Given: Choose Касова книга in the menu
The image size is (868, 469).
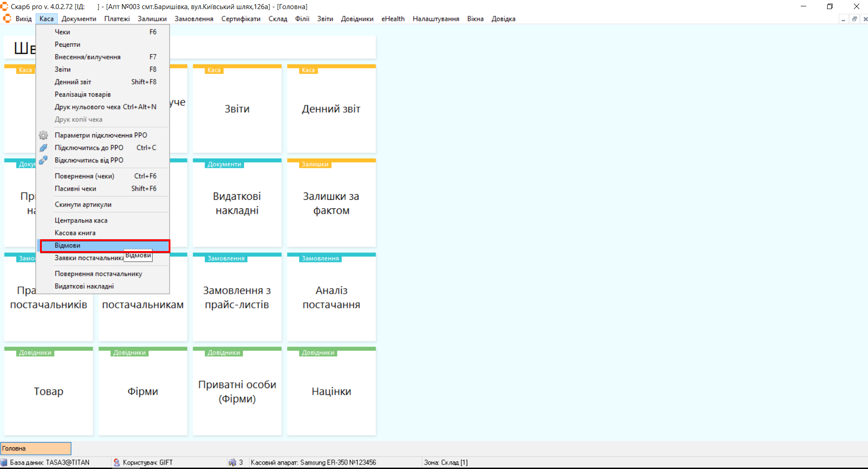Looking at the screenshot, I should point(75,233).
